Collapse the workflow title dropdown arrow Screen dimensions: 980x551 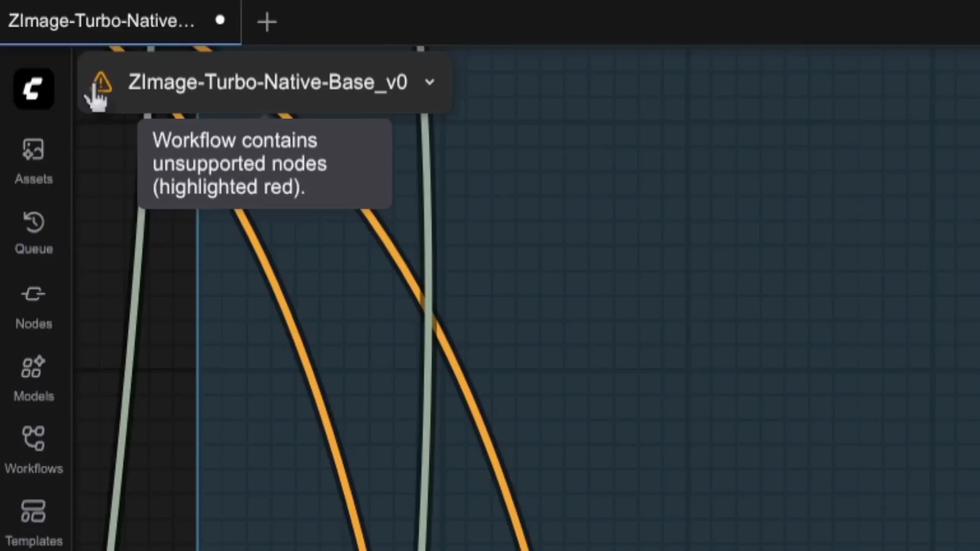429,82
